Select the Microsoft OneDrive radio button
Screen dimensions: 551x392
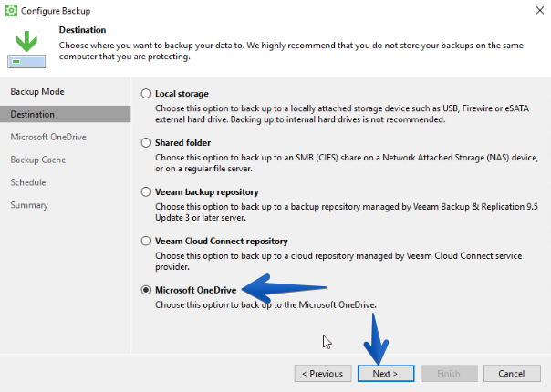coord(146,290)
